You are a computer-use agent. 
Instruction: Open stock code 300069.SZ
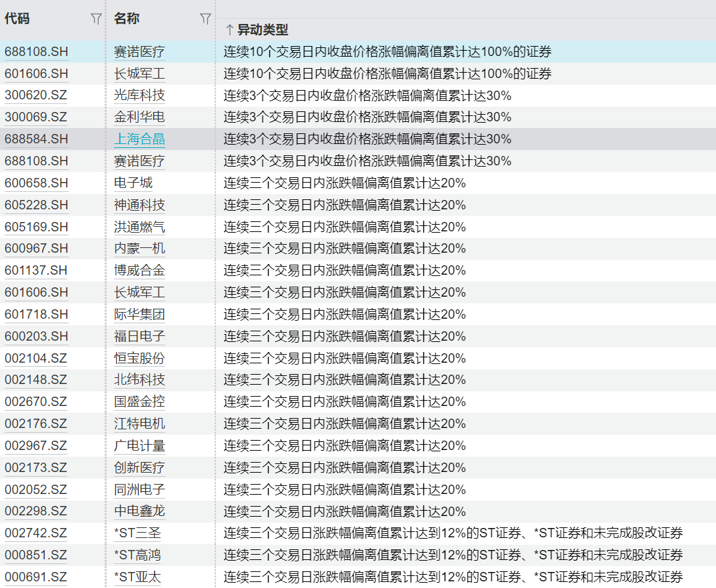pyautogui.click(x=35, y=117)
